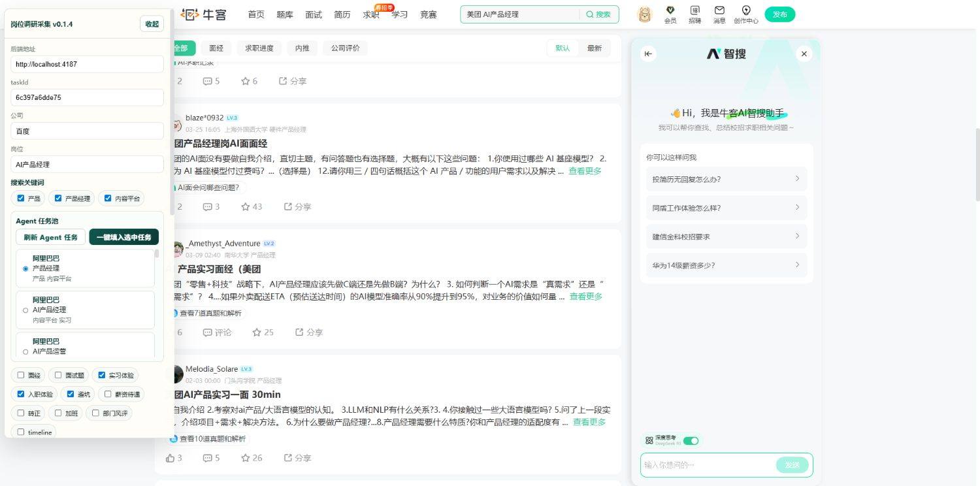
Task: Select the 阿里巴巴 AI产品经理 task radio
Action: [25, 310]
